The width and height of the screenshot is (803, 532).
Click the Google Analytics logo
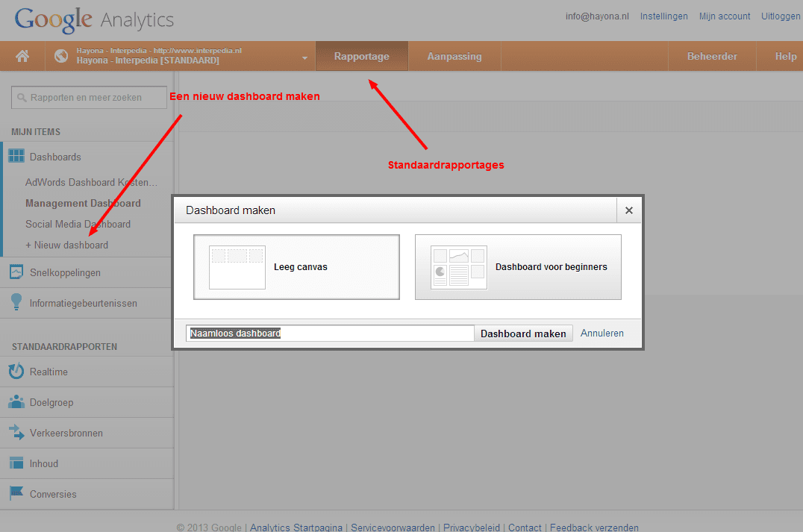[x=94, y=20]
